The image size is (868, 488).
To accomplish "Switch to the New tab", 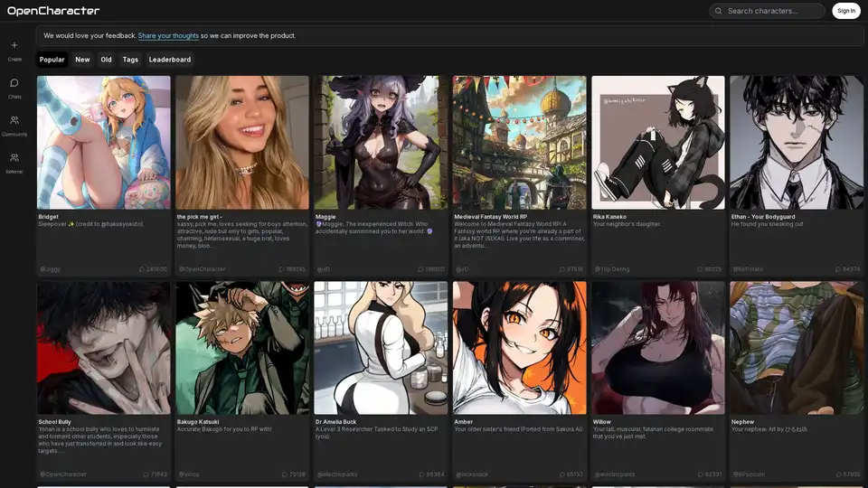I will (x=82, y=60).
